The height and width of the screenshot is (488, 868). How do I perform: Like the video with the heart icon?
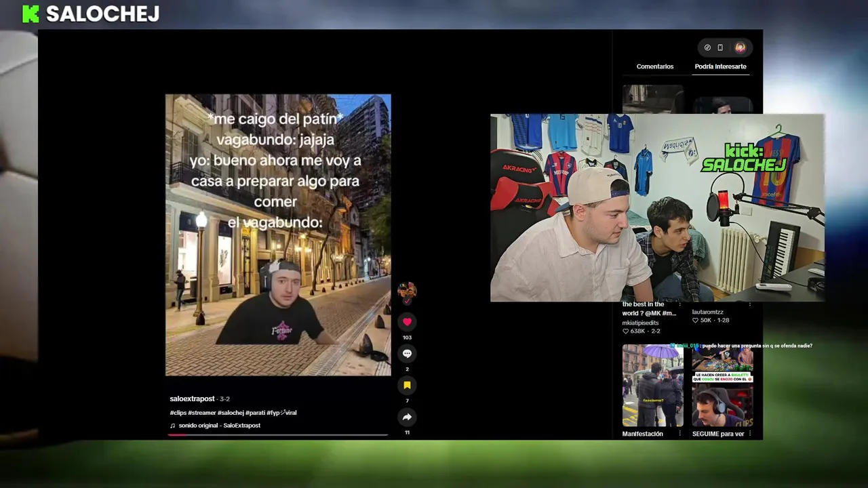[x=407, y=322]
